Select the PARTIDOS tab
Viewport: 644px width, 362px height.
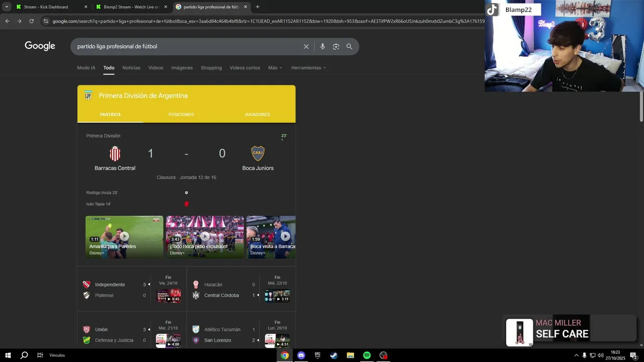pos(110,115)
